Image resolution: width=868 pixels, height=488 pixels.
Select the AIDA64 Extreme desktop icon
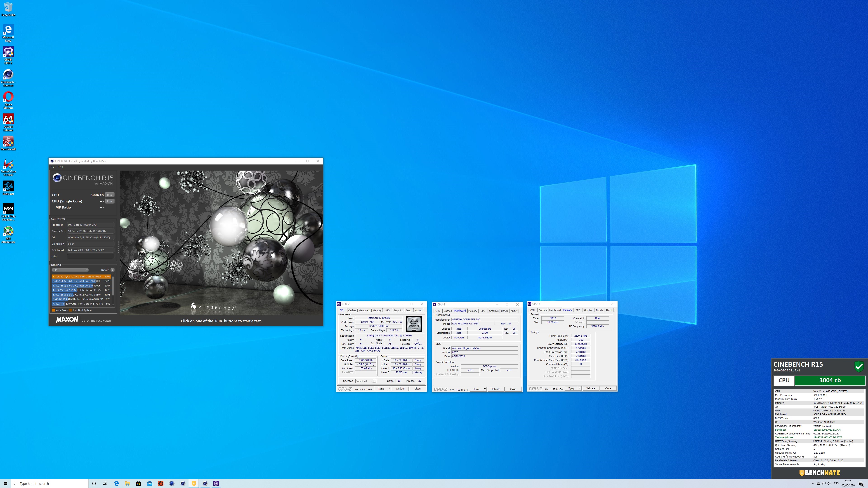[x=8, y=123]
